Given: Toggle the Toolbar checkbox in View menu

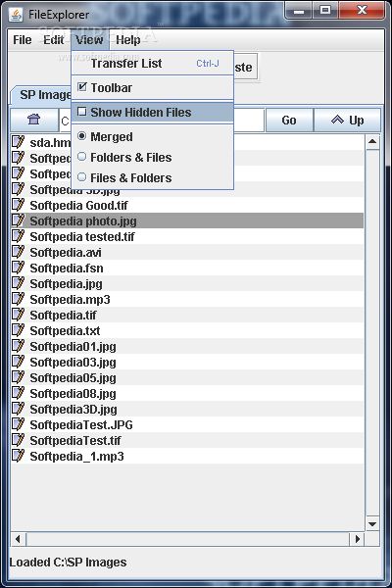Looking at the screenshot, I should (x=82, y=87).
